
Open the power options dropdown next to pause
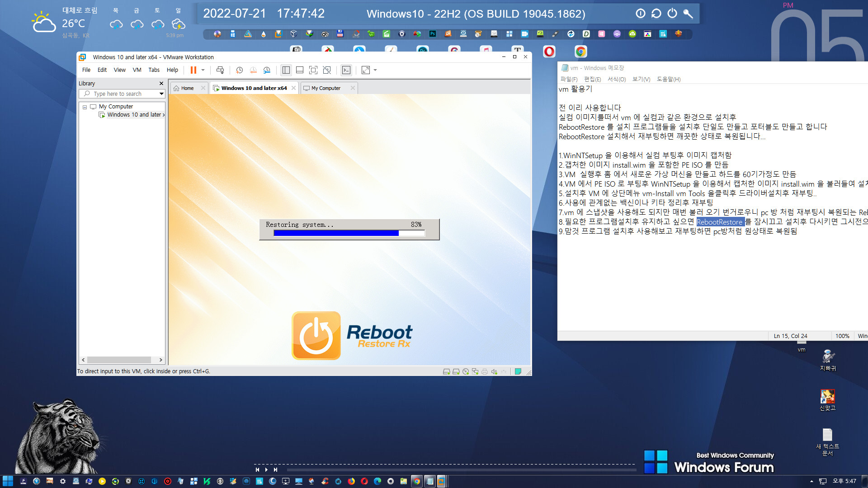click(x=203, y=70)
